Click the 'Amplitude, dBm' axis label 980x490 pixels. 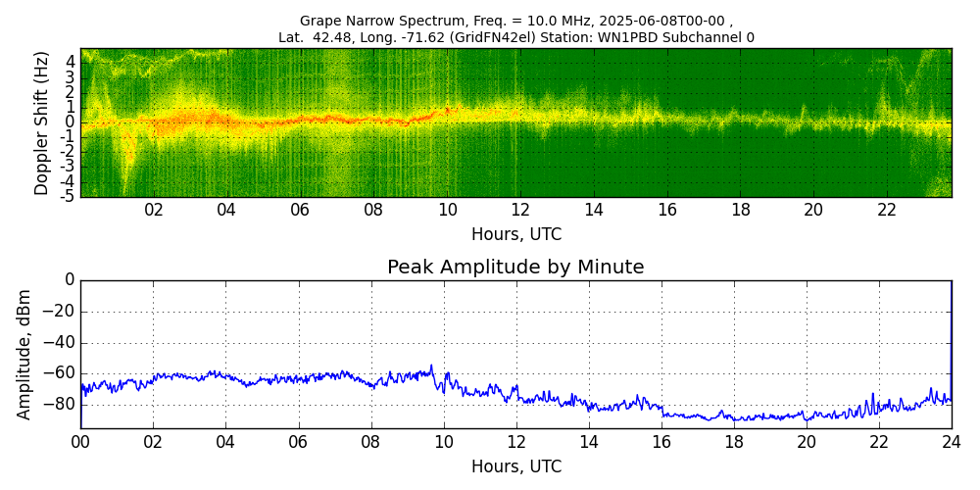coord(24,354)
